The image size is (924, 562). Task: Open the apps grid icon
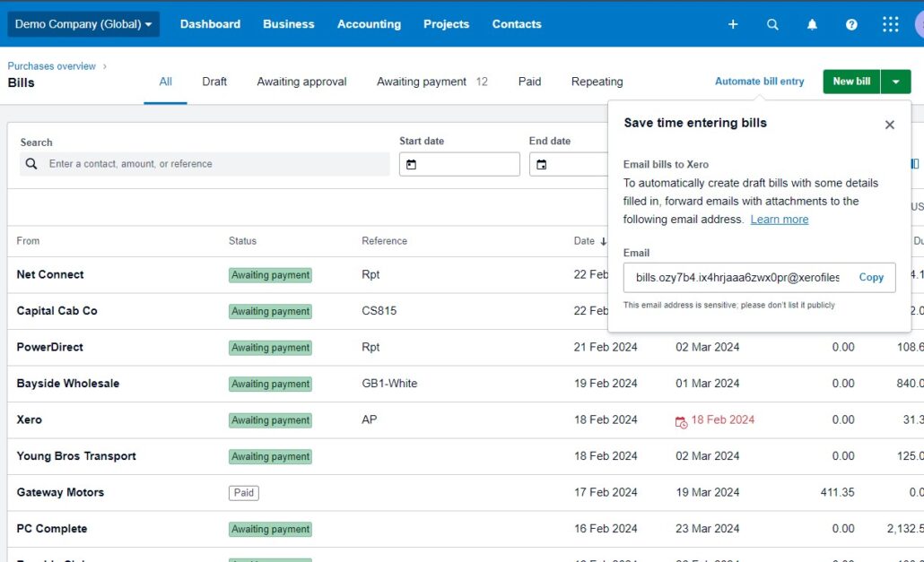point(890,24)
